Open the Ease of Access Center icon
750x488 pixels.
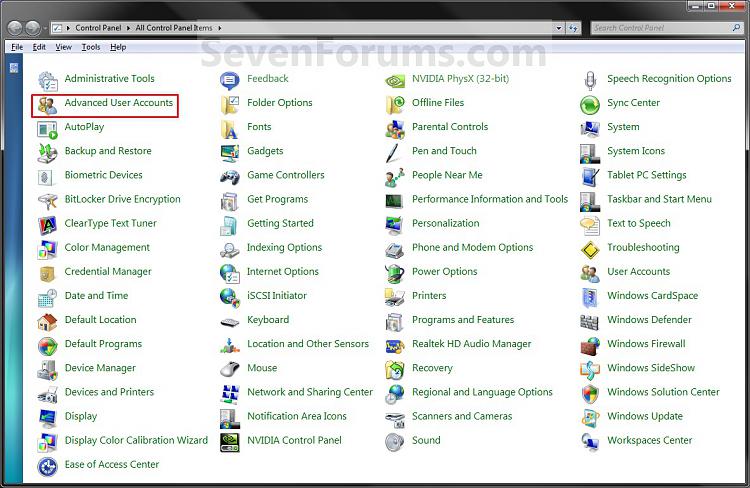48,466
